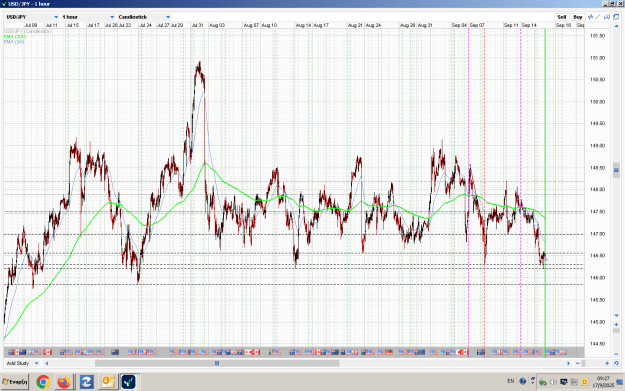
Task: Click left arrow of the horizontal scrollbar
Action: (x=47, y=363)
